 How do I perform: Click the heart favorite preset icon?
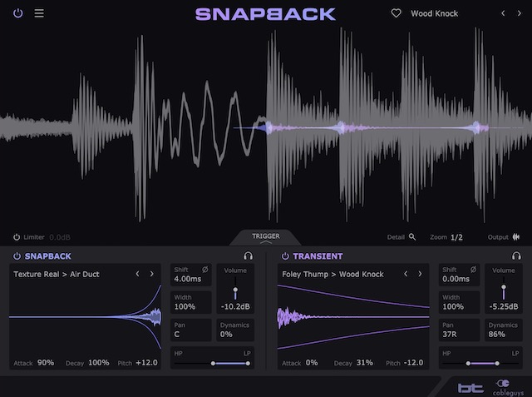point(397,13)
